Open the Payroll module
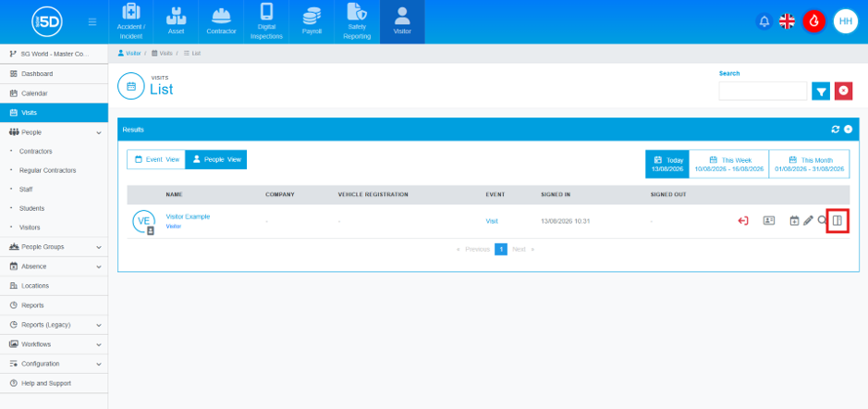 pyautogui.click(x=312, y=21)
